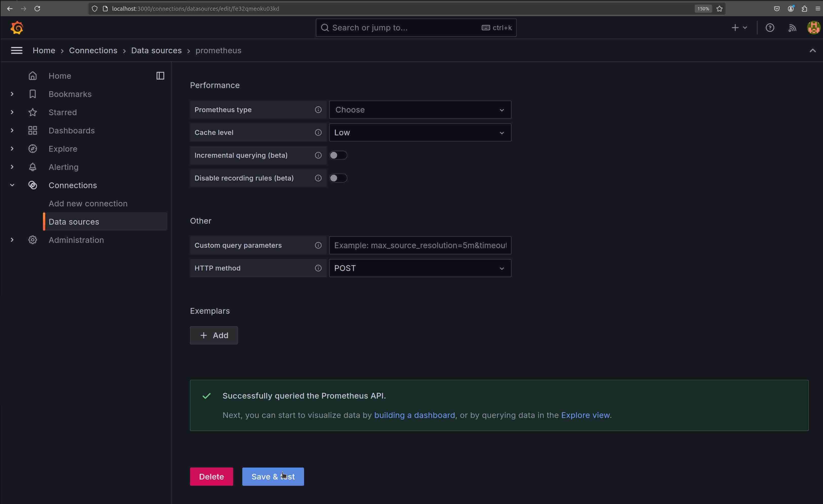Image resolution: width=823 pixels, height=504 pixels.
Task: Change the Cache level dropdown from Low
Action: click(420, 132)
